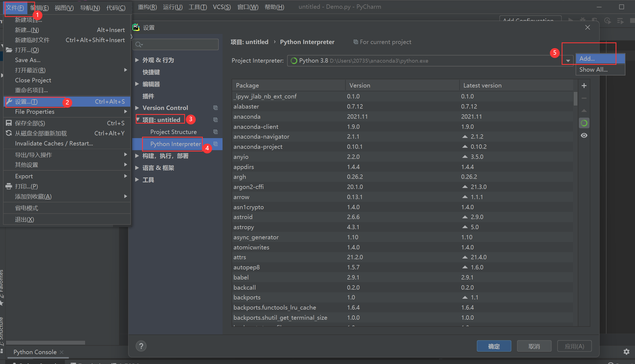Open the 运行(U) menu
The image size is (635, 364).
click(x=173, y=7)
